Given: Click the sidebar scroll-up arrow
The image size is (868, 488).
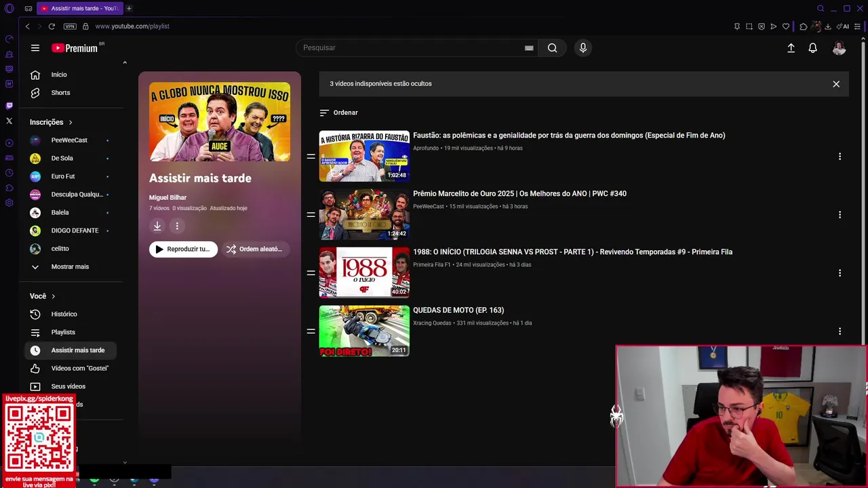Looking at the screenshot, I should click(125, 63).
